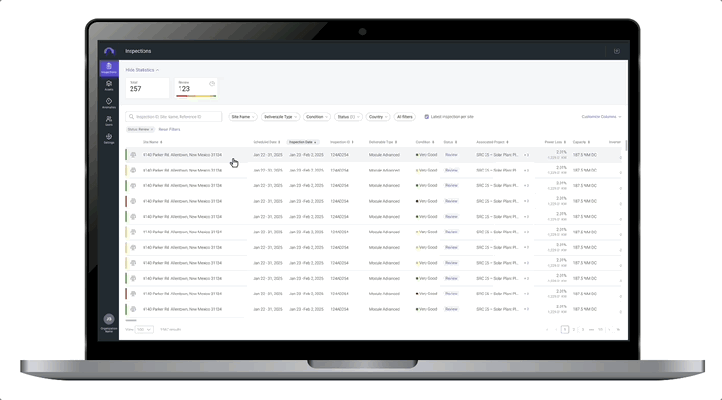This screenshot has width=722, height=400.
Task: Open the View 100 rows-per-page dropdown
Action: 144,330
